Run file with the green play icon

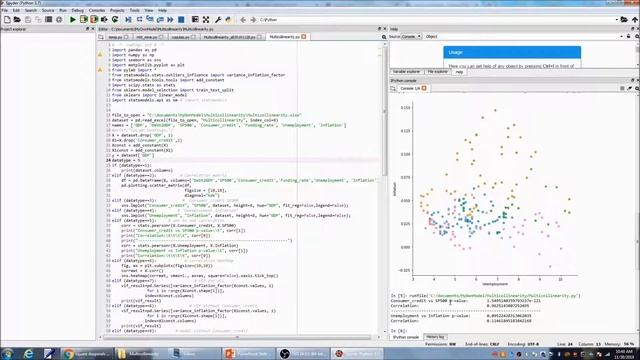[x=73, y=20]
